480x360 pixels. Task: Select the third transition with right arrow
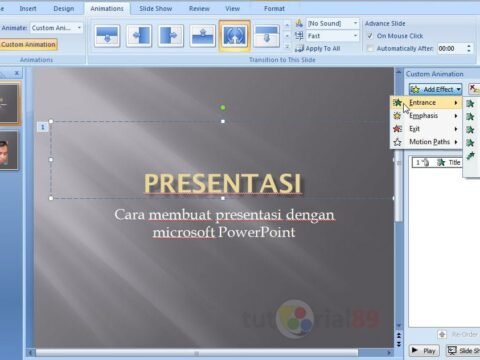(171, 35)
